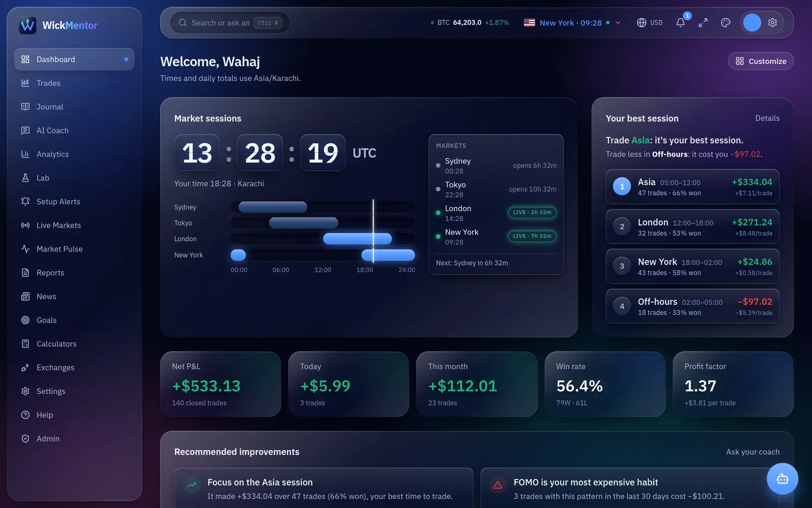
Task: Click the Ask your coach link
Action: [753, 452]
